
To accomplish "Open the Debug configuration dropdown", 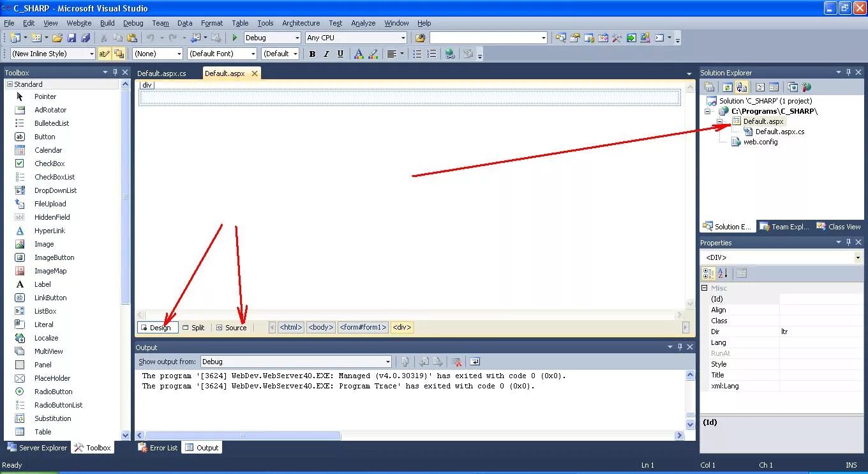I will click(x=297, y=38).
